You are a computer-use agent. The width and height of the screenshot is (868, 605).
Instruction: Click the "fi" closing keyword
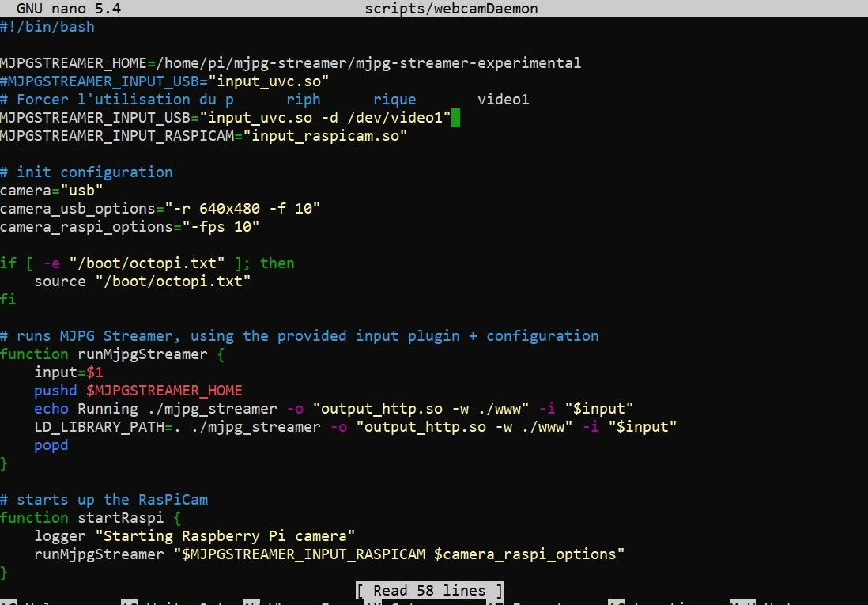pos(9,300)
